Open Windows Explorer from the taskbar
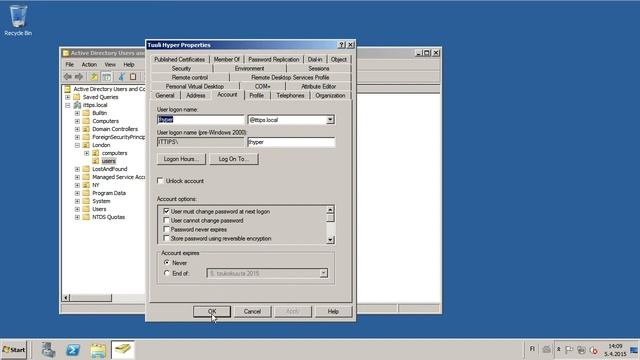The image size is (640, 360). (x=98, y=350)
